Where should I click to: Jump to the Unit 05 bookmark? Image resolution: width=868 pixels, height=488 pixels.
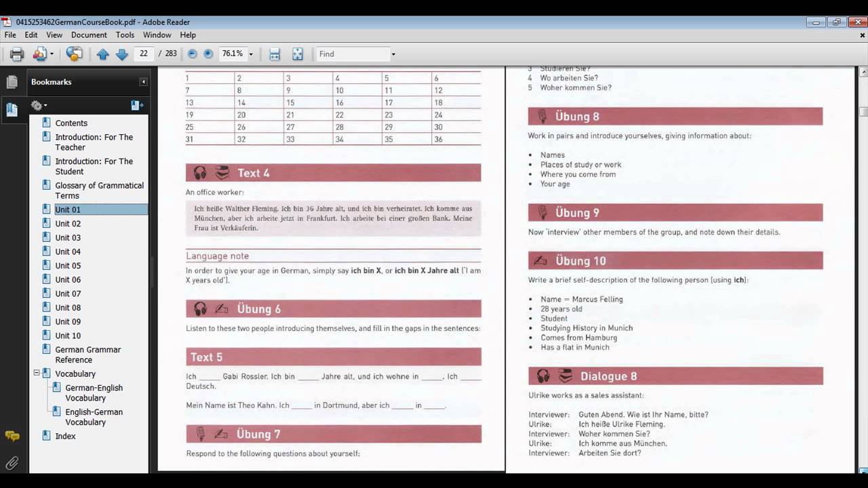click(x=68, y=266)
